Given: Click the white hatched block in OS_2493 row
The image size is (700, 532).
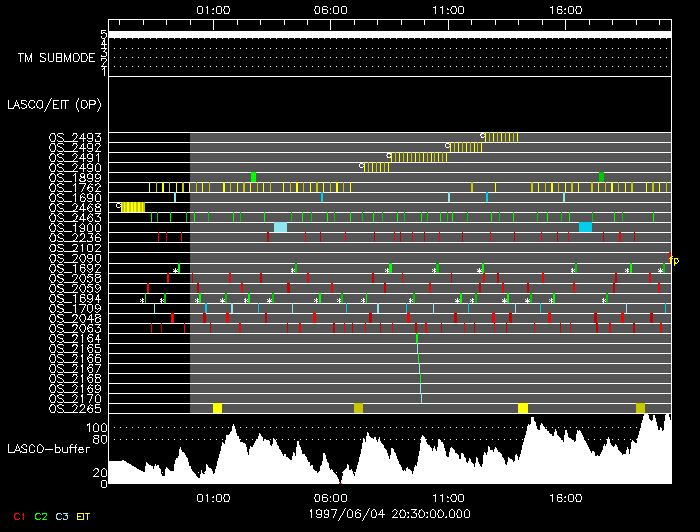Looking at the screenshot, I should tap(502, 137).
